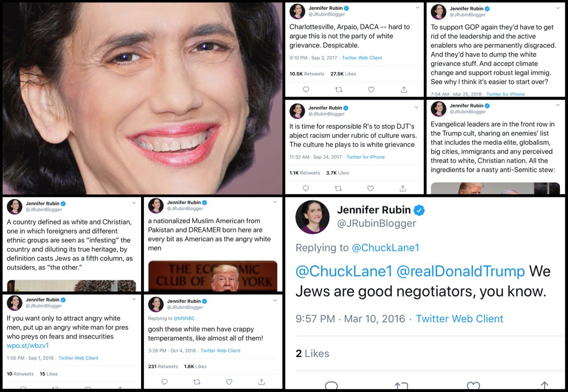Click retweet icon on Charlottesville tweet
Viewport: 568px width, 392px height.
[339, 90]
